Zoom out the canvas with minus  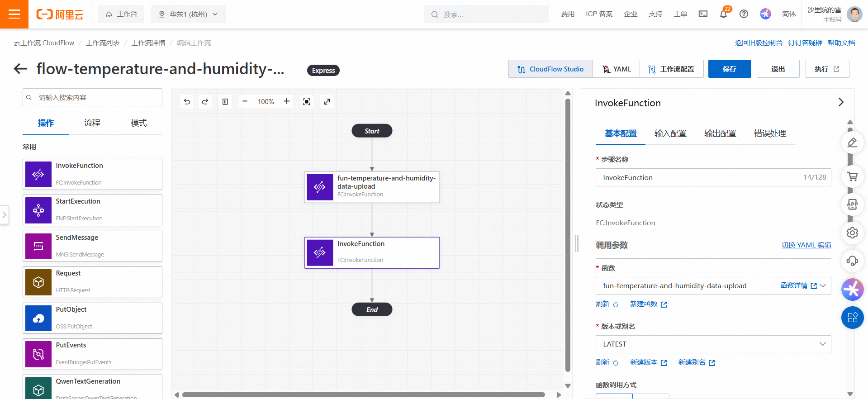tap(245, 101)
